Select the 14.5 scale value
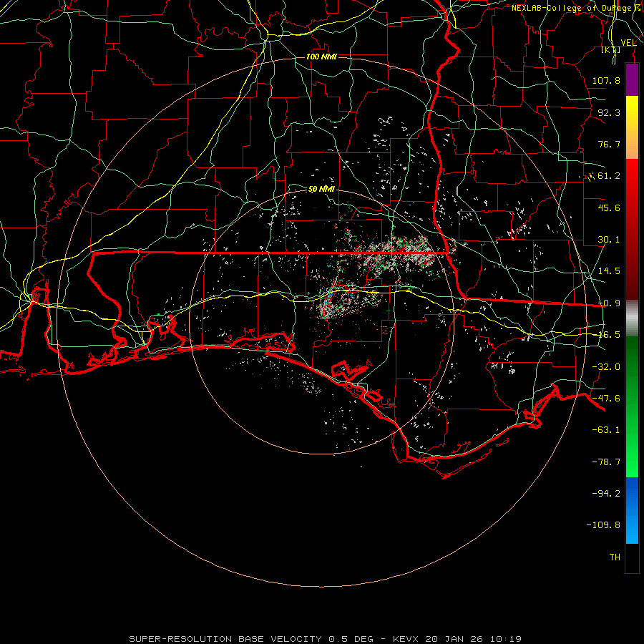Image resolution: width=644 pixels, height=644 pixels. 609,271
